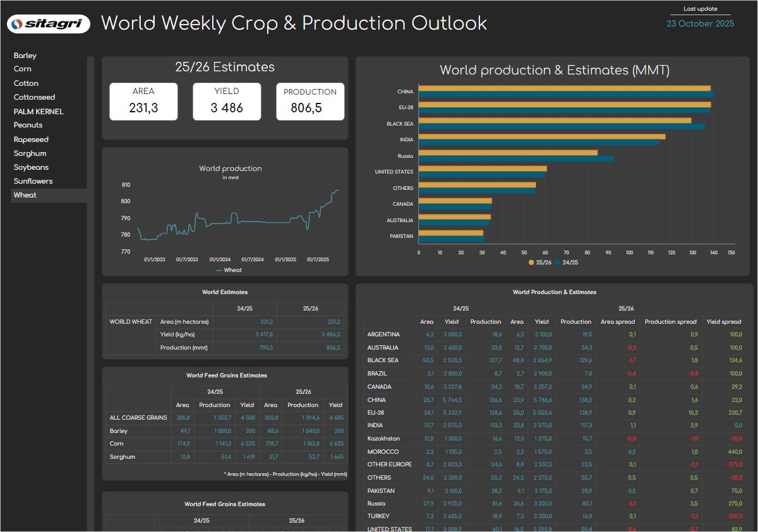Select Wheat in the crop sidebar
The image size is (758, 532).
[25, 195]
